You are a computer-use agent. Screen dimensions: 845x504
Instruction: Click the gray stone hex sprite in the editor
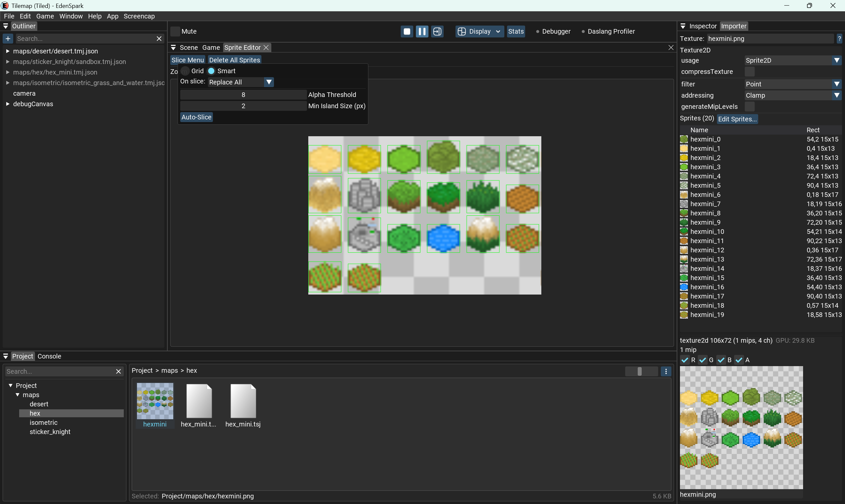pyautogui.click(x=364, y=195)
